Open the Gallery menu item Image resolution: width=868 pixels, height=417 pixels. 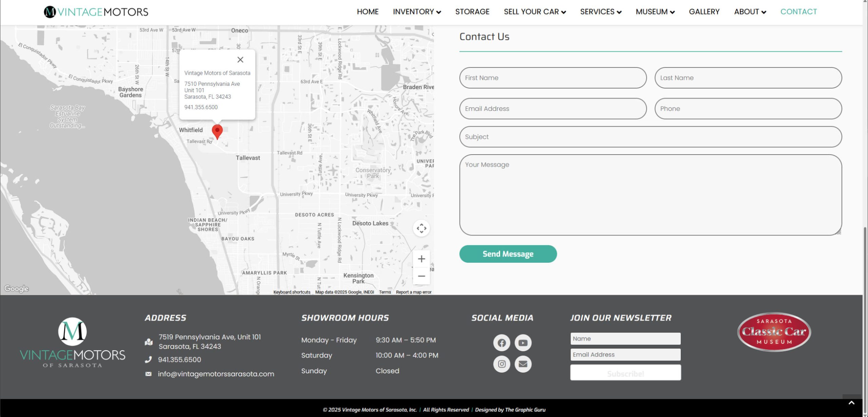704,12
